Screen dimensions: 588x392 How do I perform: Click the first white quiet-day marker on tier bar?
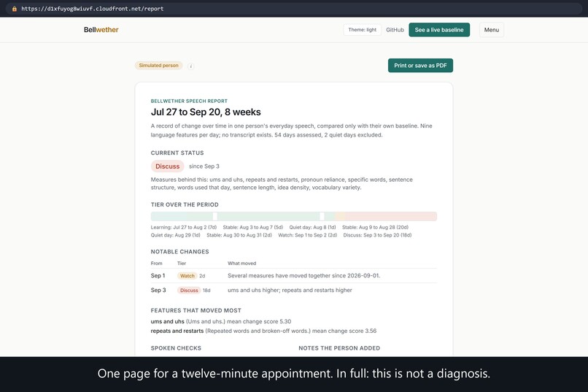(x=215, y=216)
